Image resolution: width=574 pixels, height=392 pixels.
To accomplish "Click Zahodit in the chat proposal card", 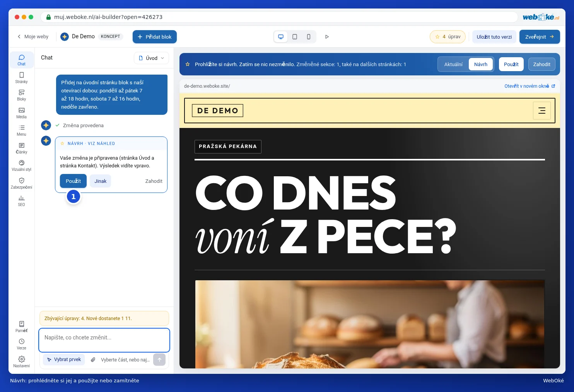I will coord(154,181).
